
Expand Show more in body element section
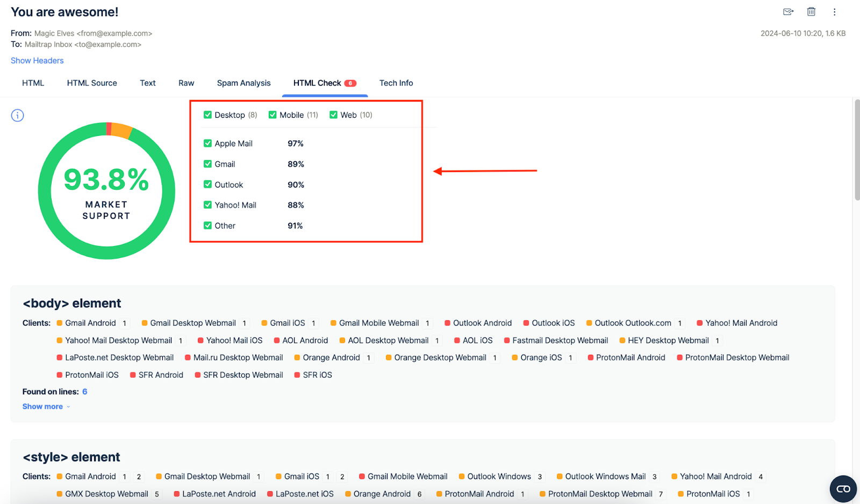(46, 407)
